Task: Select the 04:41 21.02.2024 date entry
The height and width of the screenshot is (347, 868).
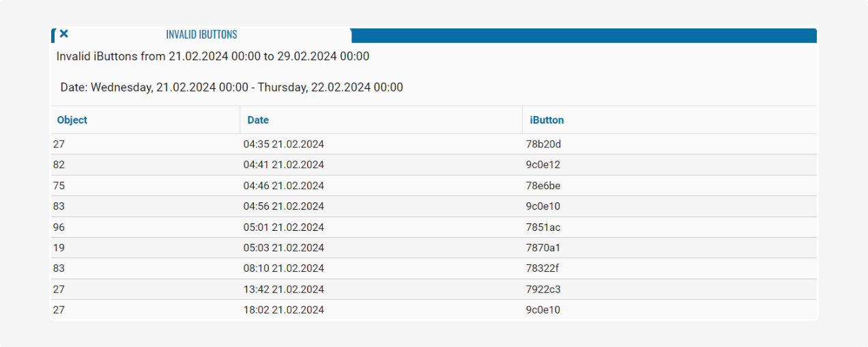Action: [x=283, y=165]
